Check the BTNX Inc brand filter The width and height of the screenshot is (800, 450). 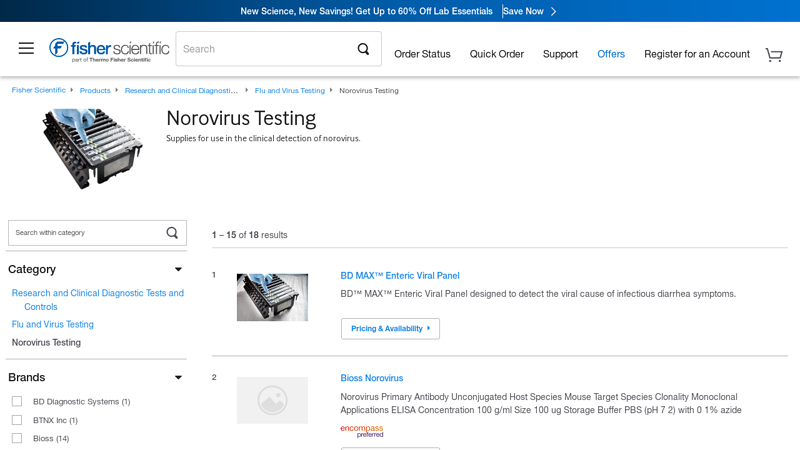(17, 420)
